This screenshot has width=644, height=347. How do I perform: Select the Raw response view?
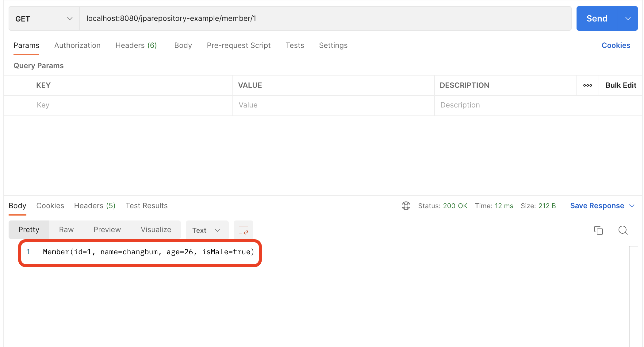[x=66, y=230]
